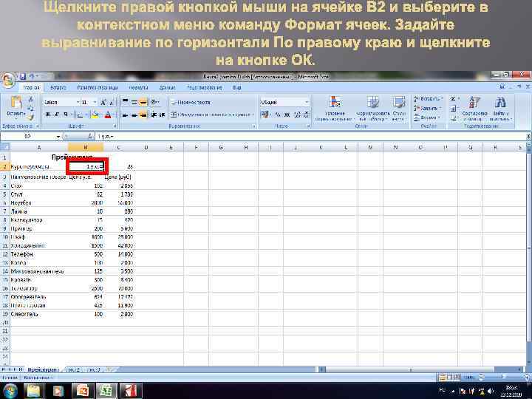The height and width of the screenshot is (399, 532).
Task: Toggle Wrap Text (Перенос текста)
Action: coord(191,102)
